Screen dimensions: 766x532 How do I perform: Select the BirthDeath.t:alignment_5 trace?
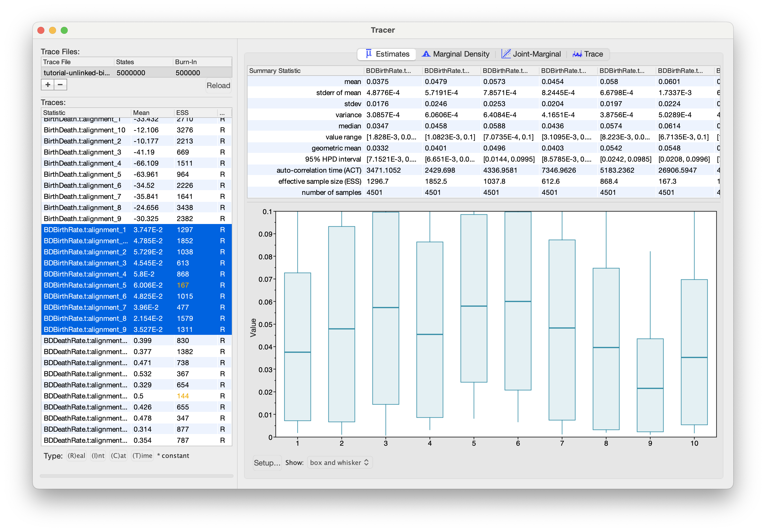click(x=136, y=174)
